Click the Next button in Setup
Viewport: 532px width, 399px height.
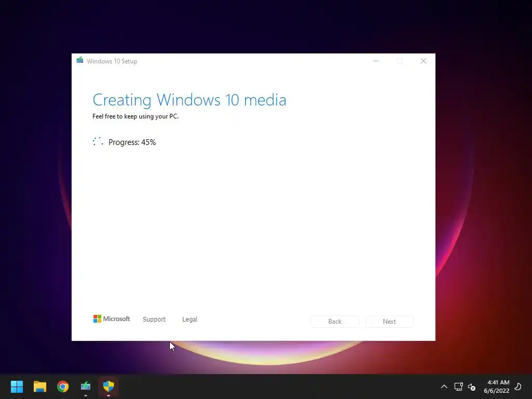pyautogui.click(x=389, y=321)
